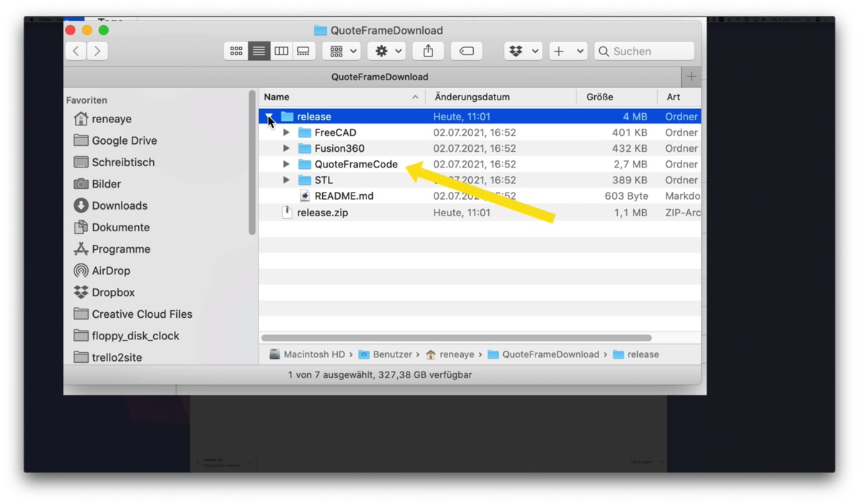
Task: Click the Edit Tags toolbar button
Action: tap(466, 51)
